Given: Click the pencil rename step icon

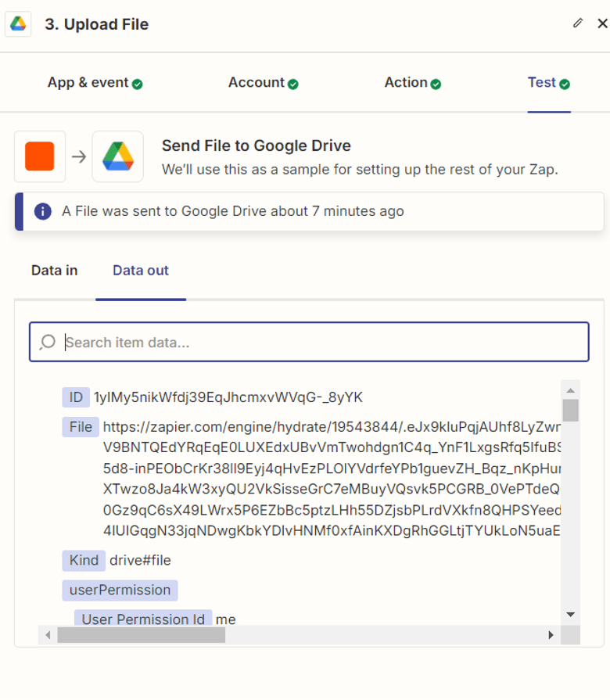Looking at the screenshot, I should click(578, 23).
